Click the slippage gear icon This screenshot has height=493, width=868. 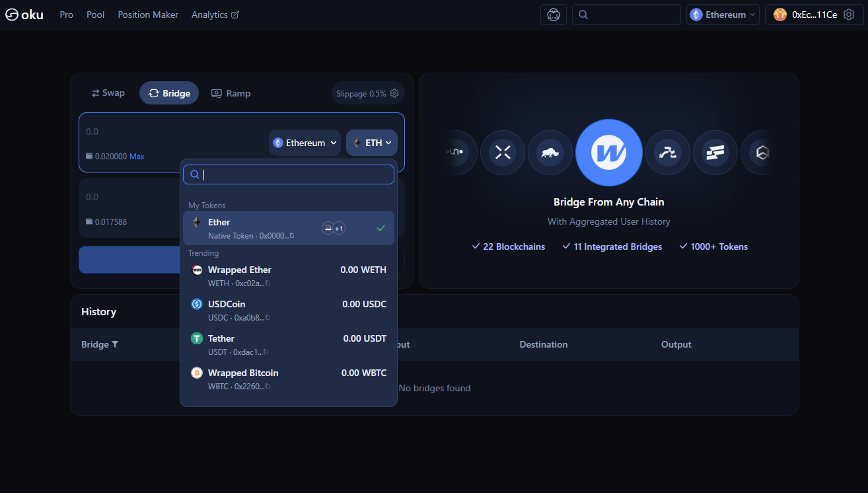[394, 93]
